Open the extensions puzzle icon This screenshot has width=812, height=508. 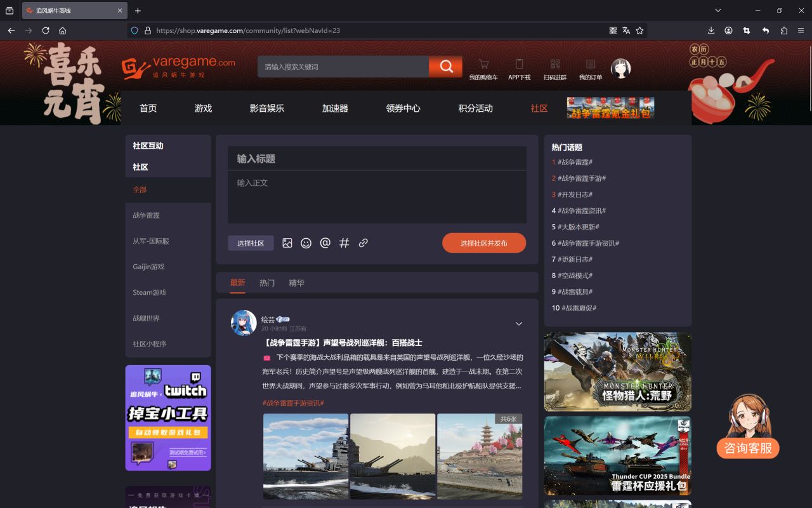(784, 30)
